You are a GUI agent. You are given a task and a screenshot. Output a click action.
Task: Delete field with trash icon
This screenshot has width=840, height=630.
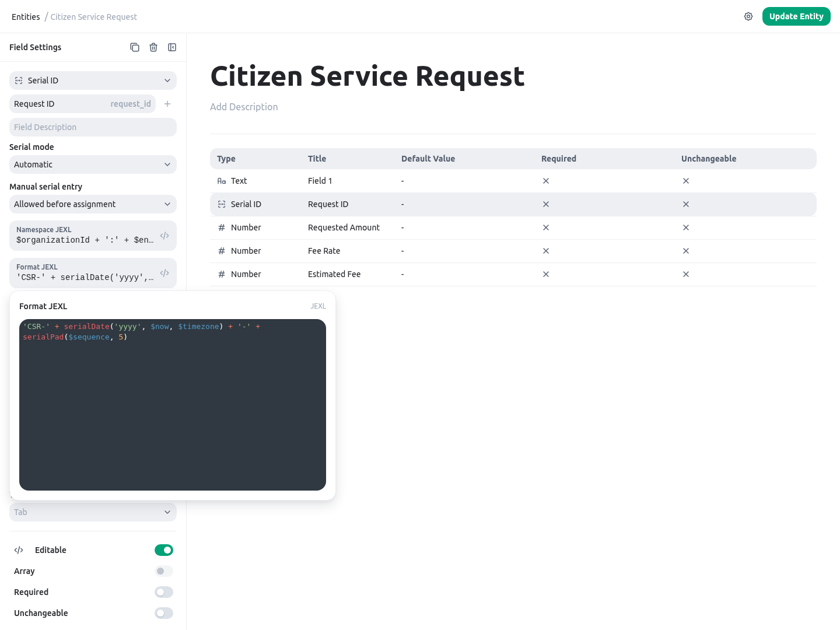[x=153, y=47]
